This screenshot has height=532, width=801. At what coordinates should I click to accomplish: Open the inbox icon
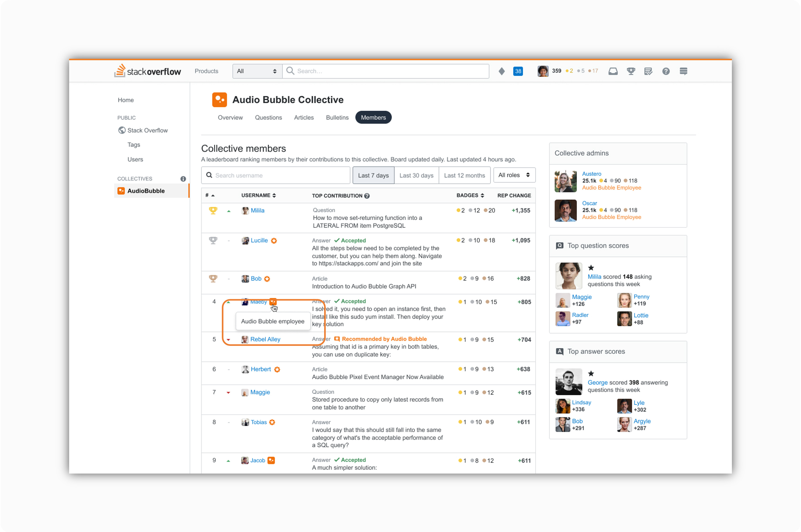coord(613,71)
